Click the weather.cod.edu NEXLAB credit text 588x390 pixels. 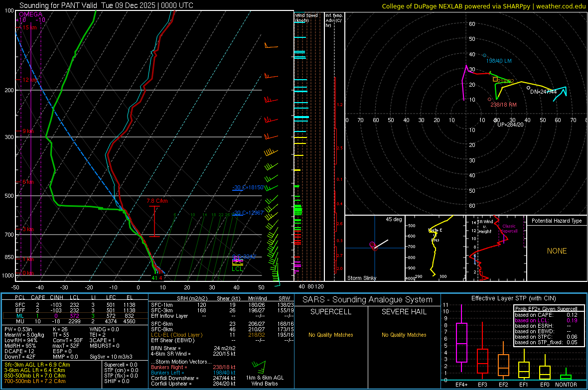coord(483,6)
